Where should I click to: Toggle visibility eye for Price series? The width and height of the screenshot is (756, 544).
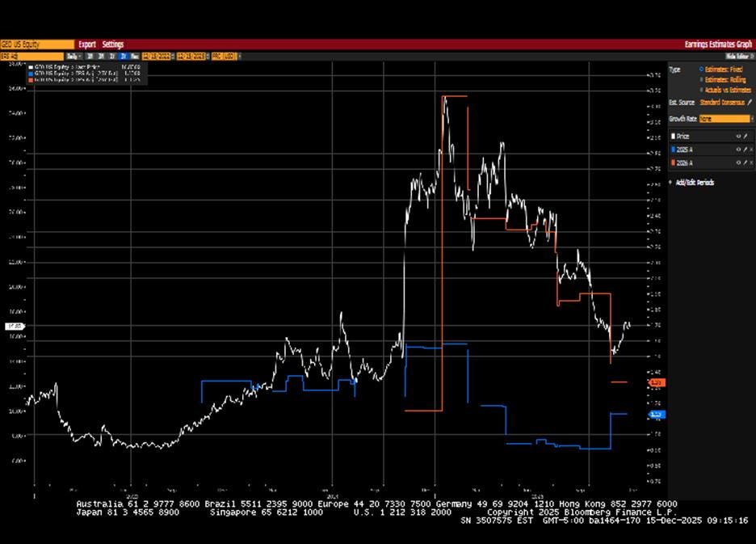[738, 136]
